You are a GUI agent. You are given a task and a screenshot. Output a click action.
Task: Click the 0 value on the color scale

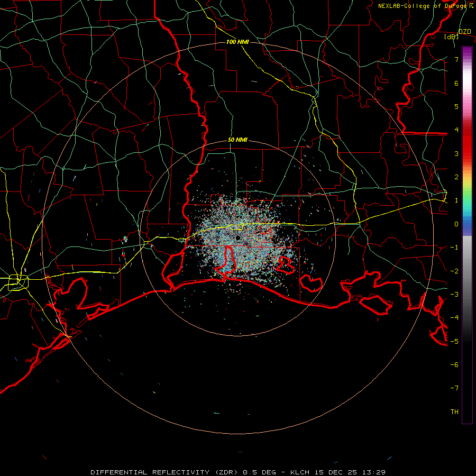(456, 224)
